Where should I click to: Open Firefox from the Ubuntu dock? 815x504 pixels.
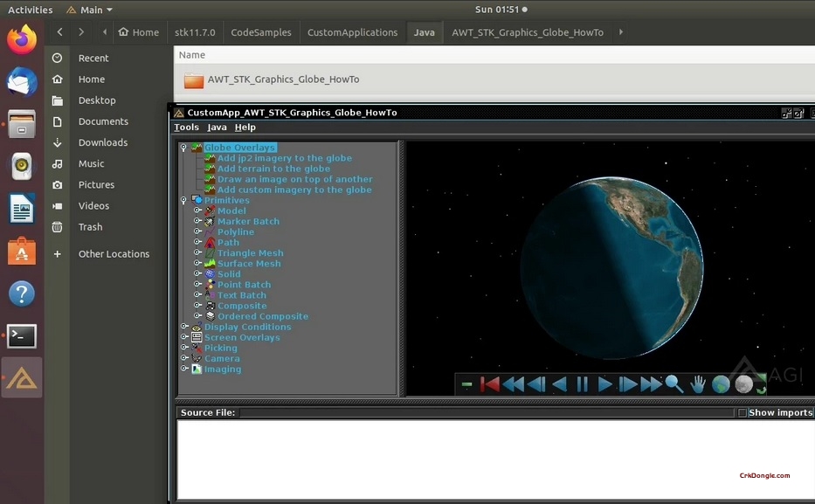[x=20, y=38]
